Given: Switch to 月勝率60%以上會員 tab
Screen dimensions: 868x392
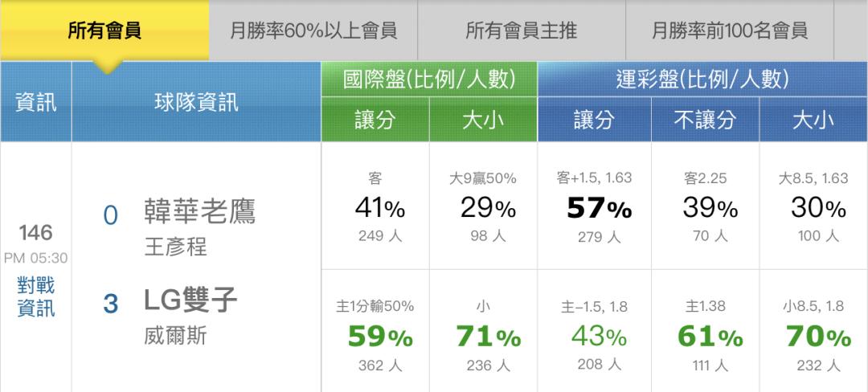Looking at the screenshot, I should 313,31.
